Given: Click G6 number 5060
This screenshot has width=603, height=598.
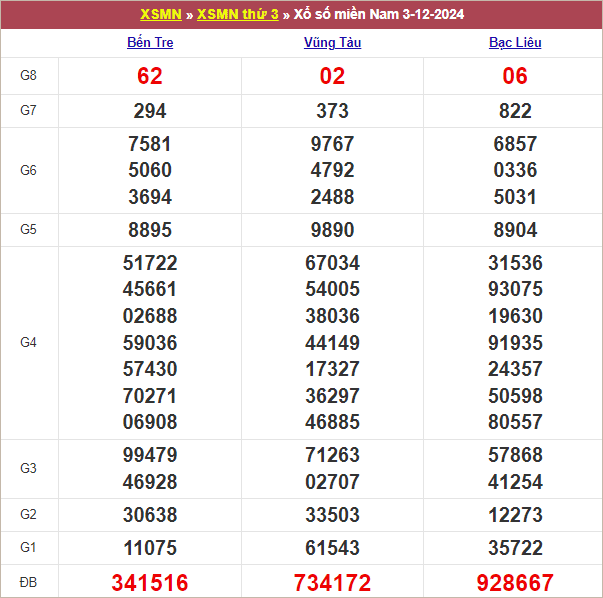Looking at the screenshot, I should coord(150,170).
